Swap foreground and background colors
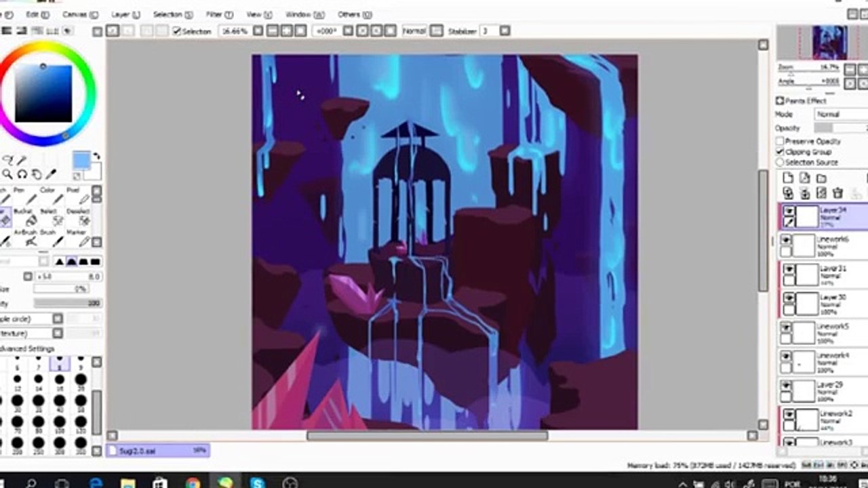868x488 pixels. pyautogui.click(x=96, y=156)
